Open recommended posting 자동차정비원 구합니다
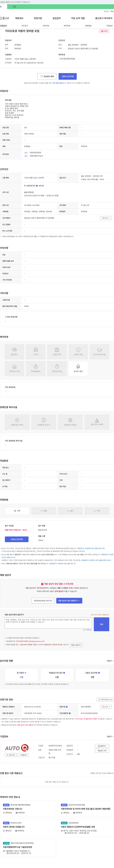The width and height of the screenshot is (114, 868). pos(13,809)
